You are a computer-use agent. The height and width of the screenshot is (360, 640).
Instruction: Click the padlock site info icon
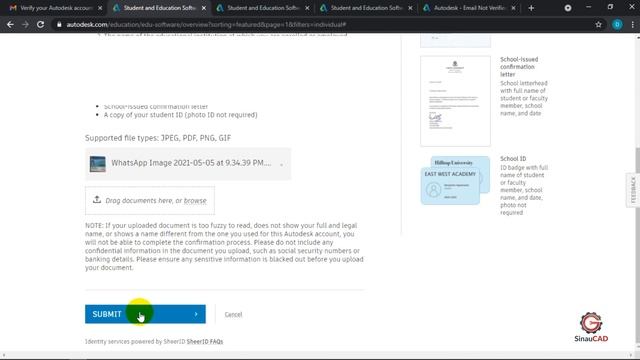tap(59, 24)
